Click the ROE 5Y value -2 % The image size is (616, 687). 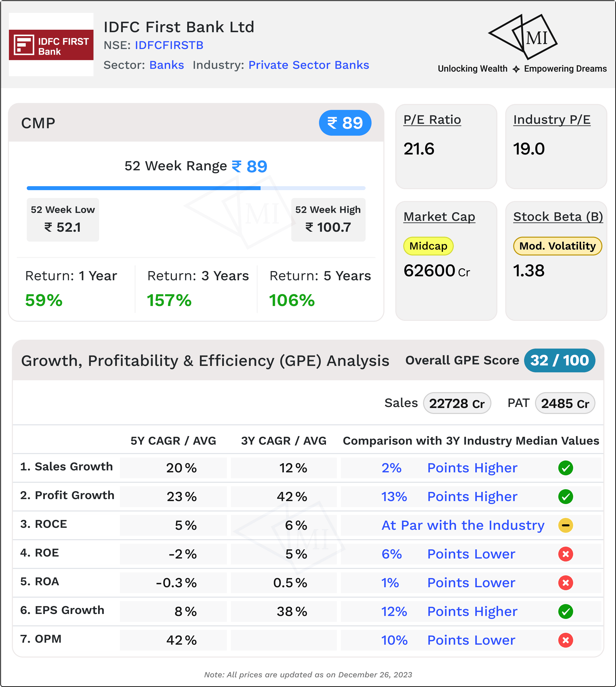(x=183, y=554)
